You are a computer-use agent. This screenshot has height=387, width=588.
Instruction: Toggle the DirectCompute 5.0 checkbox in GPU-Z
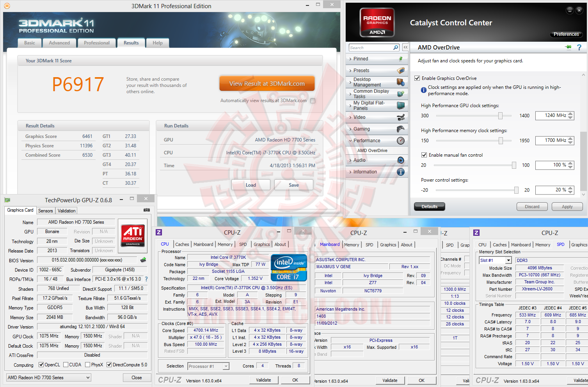[109, 365]
